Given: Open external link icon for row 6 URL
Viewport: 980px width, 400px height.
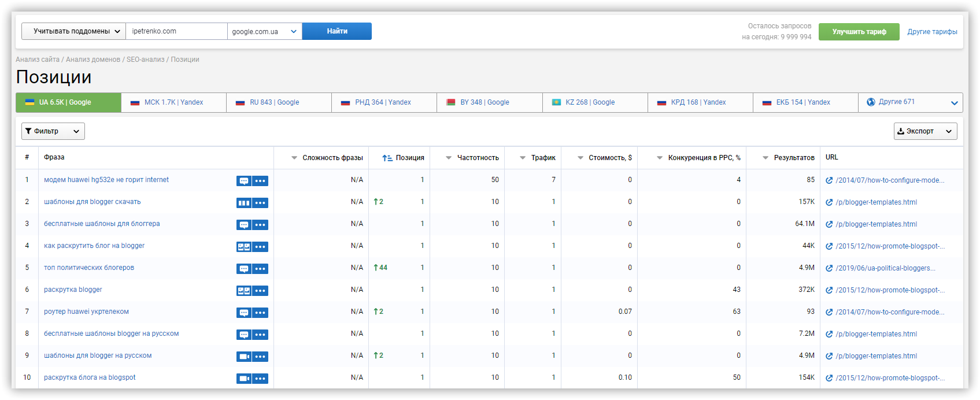Looking at the screenshot, I should 829,290.
